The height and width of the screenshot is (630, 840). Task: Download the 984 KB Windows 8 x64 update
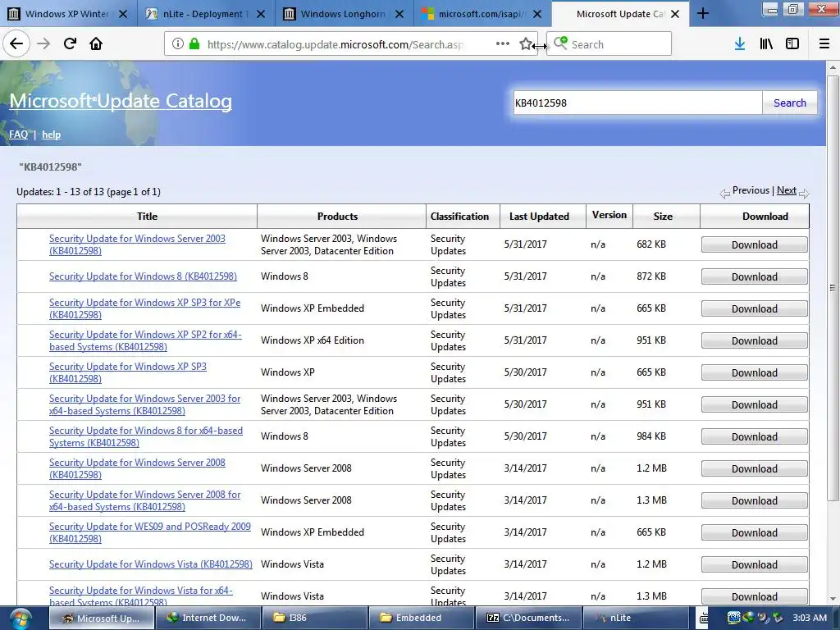click(755, 436)
